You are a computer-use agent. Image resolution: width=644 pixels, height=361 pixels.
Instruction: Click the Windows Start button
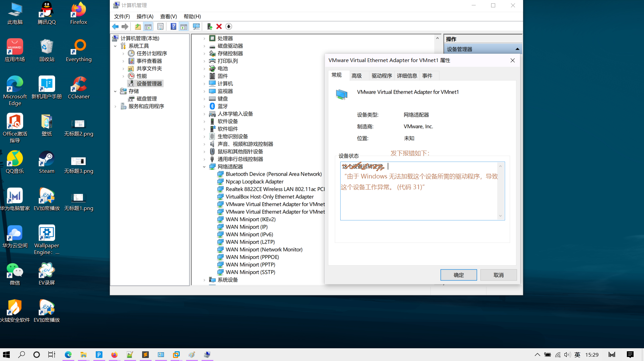coord(6,355)
